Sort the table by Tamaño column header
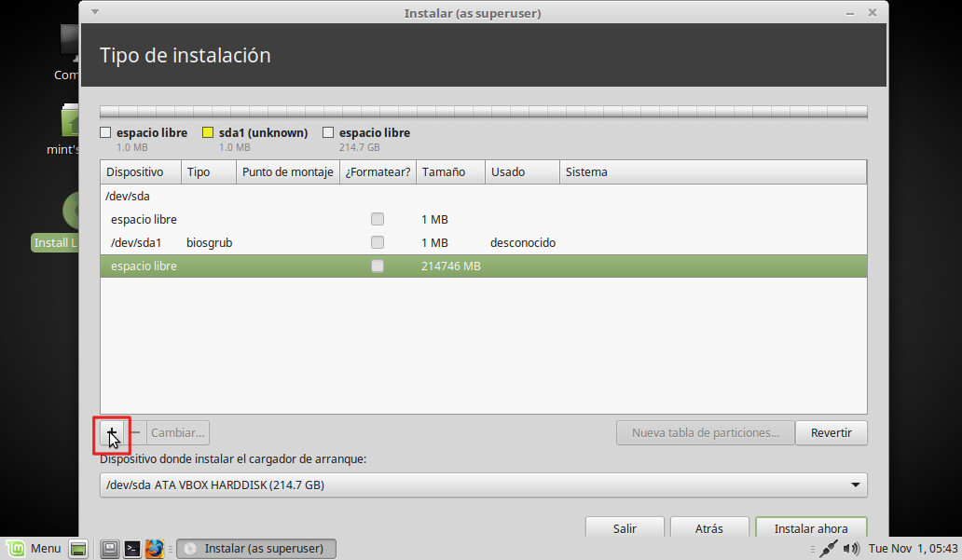Image resolution: width=962 pixels, height=560 pixels. pyautogui.click(x=449, y=172)
